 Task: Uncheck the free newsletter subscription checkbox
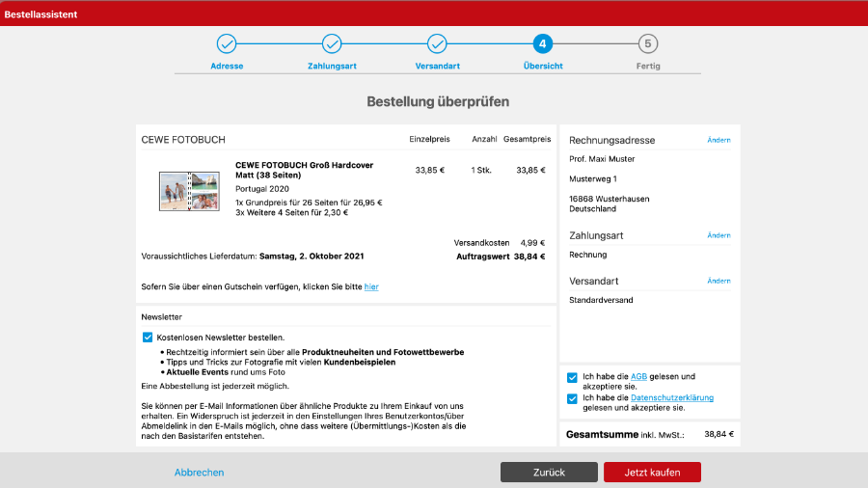(148, 337)
